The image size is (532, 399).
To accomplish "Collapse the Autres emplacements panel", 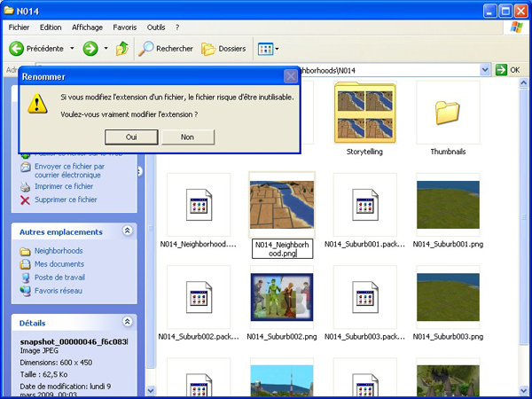I will click(127, 231).
